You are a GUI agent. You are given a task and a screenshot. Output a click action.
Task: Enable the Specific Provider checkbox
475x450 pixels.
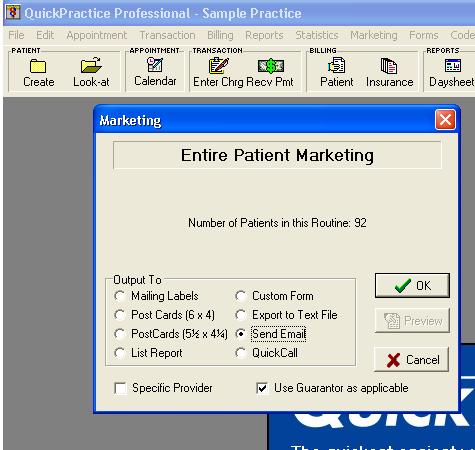(120, 388)
